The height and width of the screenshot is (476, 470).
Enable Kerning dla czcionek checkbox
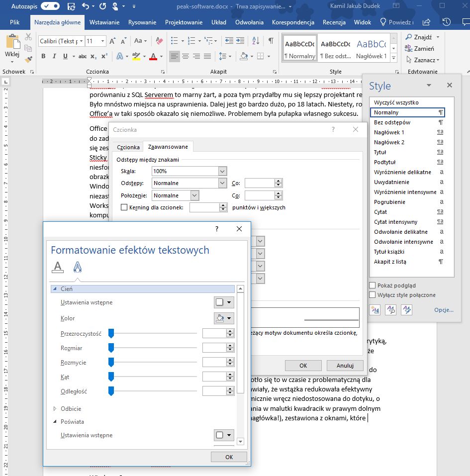124,207
